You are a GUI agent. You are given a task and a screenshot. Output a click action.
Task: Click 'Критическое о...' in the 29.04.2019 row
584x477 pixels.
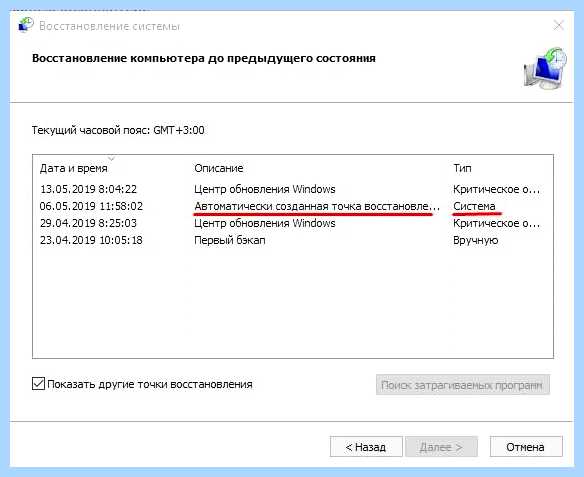click(496, 223)
